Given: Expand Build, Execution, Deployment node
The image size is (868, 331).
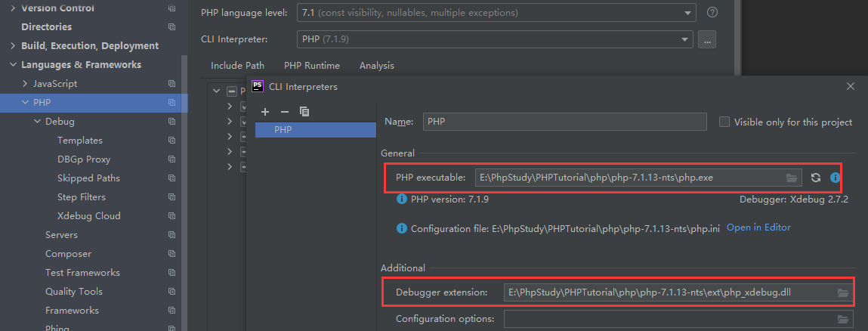Looking at the screenshot, I should 13,46.
